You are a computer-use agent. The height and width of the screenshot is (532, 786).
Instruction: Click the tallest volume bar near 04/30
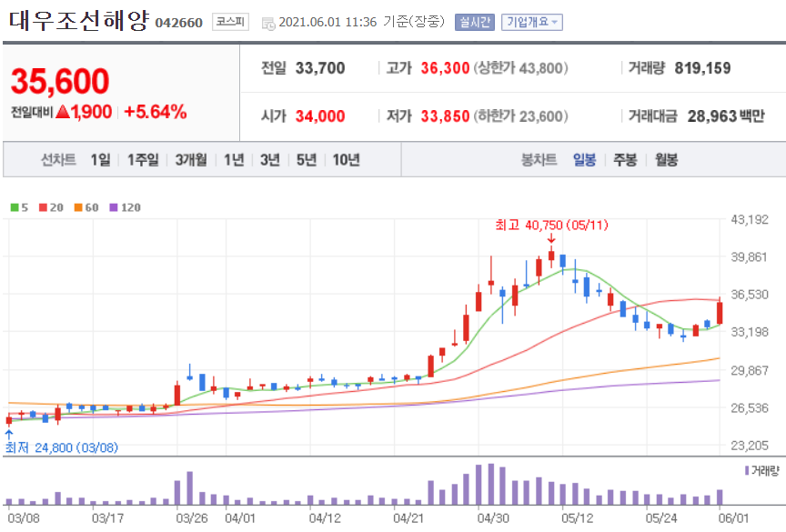tap(490, 484)
